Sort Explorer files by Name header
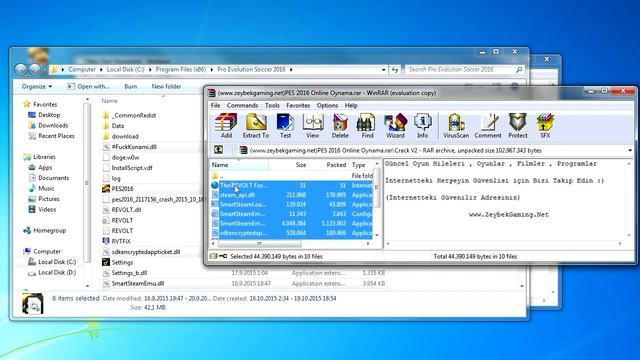 pyautogui.click(x=109, y=101)
